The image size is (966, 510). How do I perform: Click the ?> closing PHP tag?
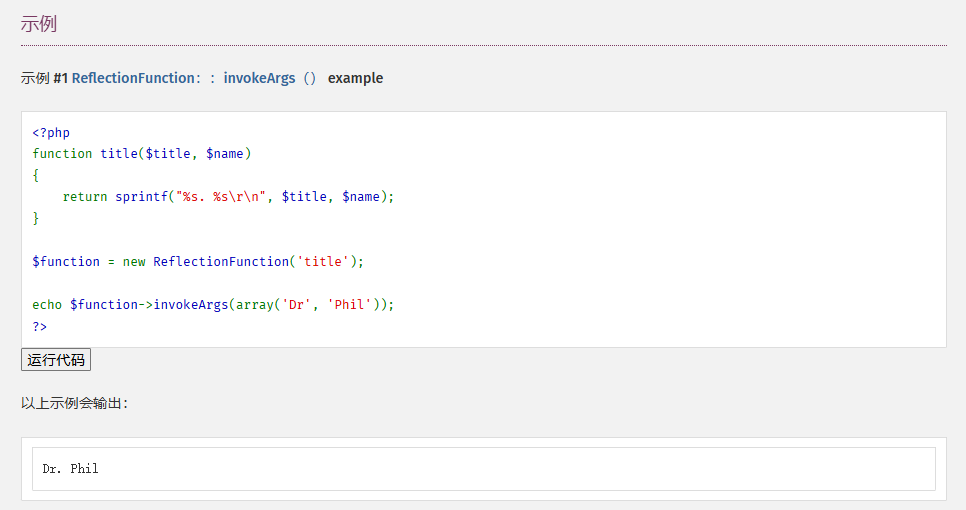(40, 327)
